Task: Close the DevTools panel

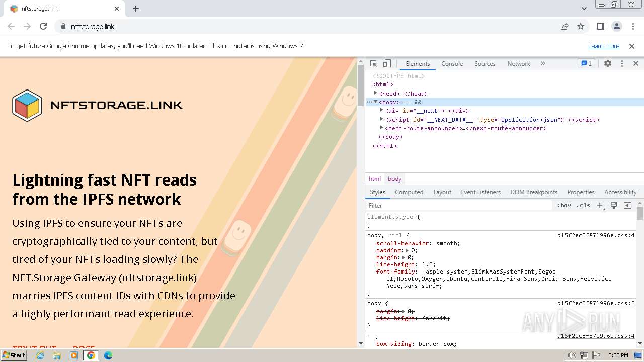Action: pyautogui.click(x=636, y=64)
